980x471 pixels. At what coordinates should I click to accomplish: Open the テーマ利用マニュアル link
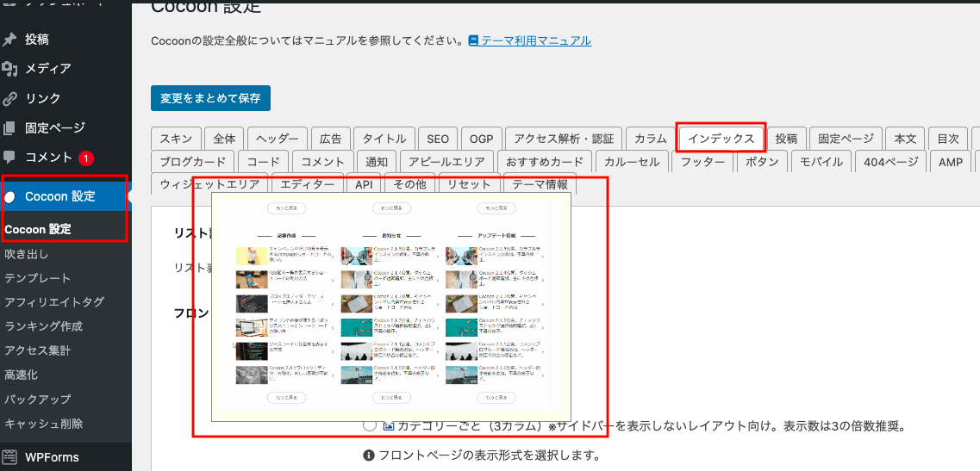tap(535, 40)
